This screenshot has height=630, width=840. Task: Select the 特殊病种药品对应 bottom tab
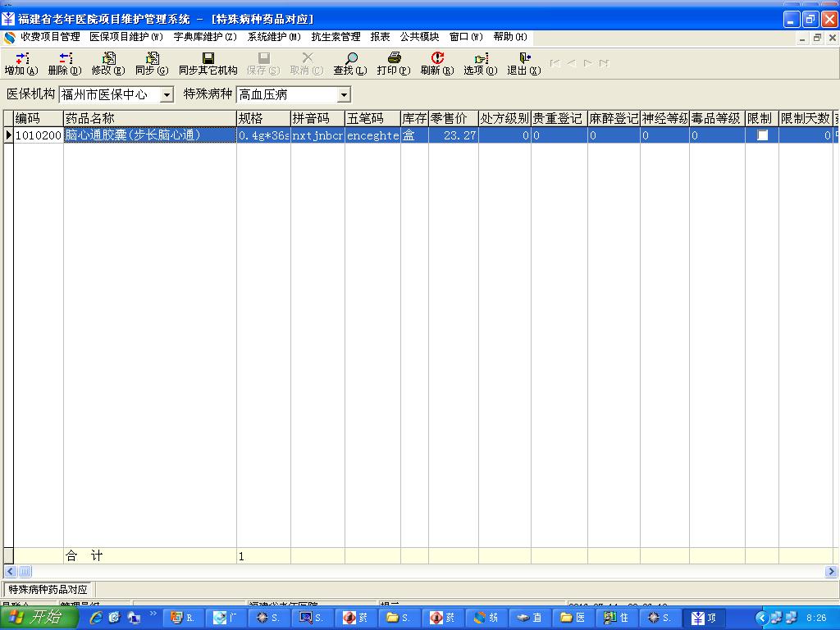pos(48,589)
